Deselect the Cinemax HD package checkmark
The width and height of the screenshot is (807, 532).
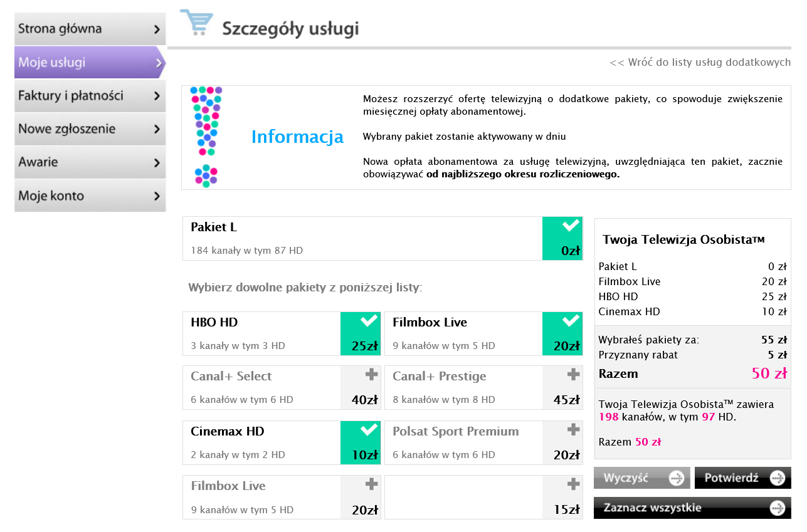pyautogui.click(x=369, y=430)
